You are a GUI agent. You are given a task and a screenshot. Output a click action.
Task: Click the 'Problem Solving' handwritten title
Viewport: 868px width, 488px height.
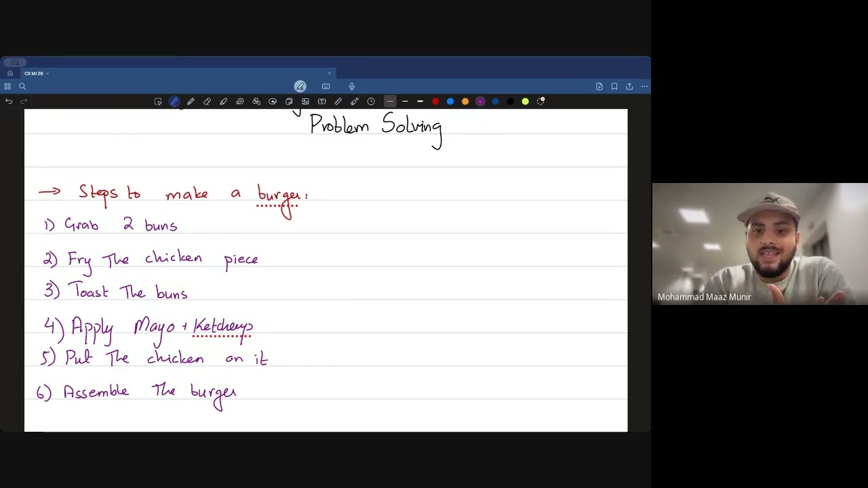tap(376, 127)
